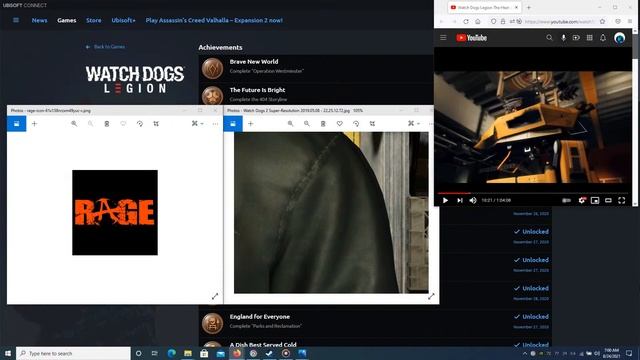This screenshot has width=640, height=360.
Task: Open See more menu in rage-icon Photos window
Action: (215, 124)
